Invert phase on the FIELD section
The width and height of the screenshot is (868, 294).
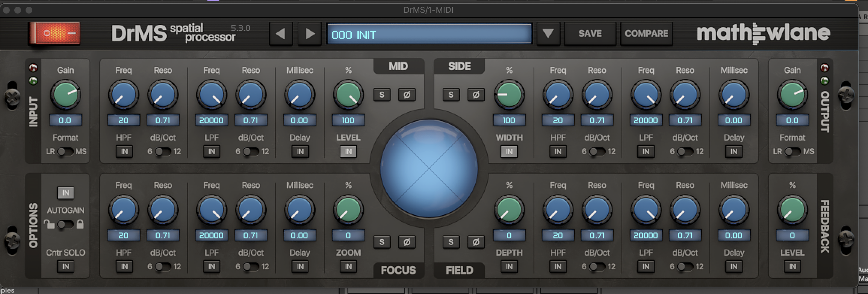pos(476,242)
